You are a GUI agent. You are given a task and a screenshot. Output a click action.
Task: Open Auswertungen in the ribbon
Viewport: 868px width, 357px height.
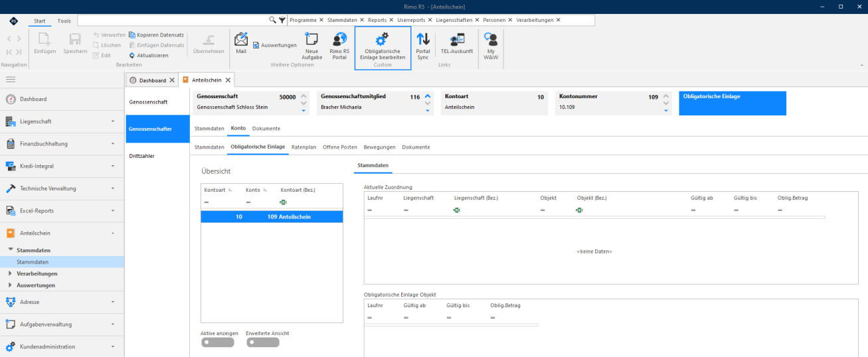click(274, 45)
